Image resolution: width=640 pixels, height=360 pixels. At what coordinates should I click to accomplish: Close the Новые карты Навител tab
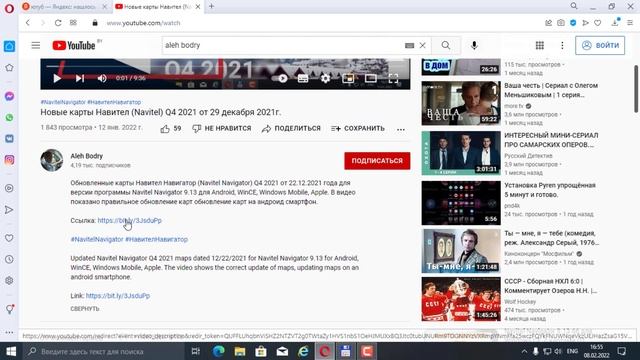(198, 7)
